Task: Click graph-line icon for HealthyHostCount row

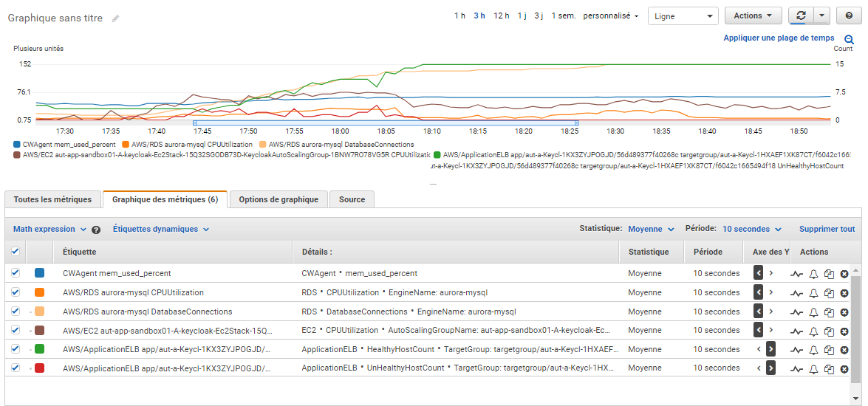Action: click(x=796, y=350)
